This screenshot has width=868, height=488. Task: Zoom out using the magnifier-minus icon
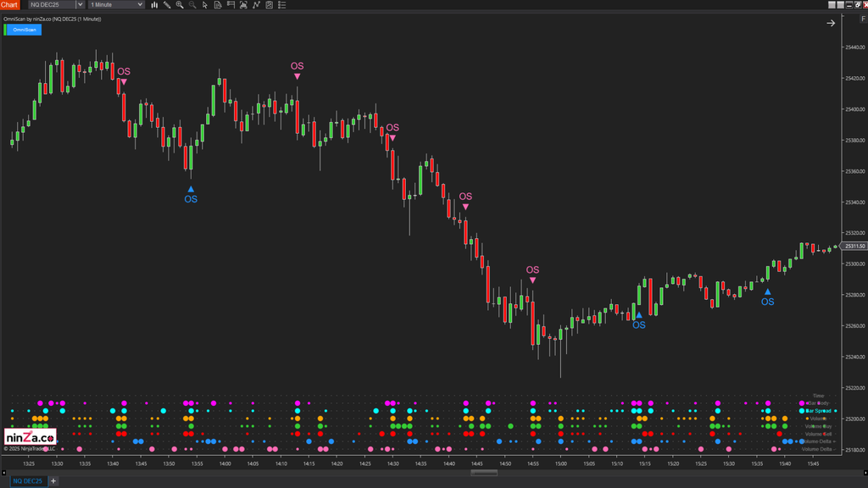[x=192, y=4]
